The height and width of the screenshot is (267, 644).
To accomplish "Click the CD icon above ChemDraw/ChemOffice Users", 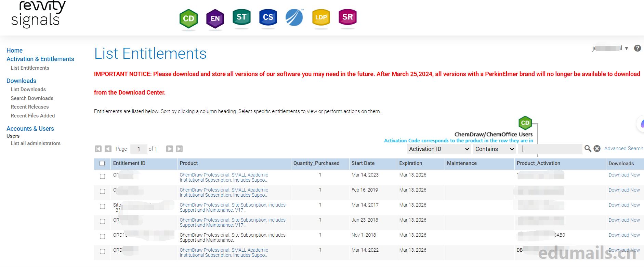I will pos(525,123).
